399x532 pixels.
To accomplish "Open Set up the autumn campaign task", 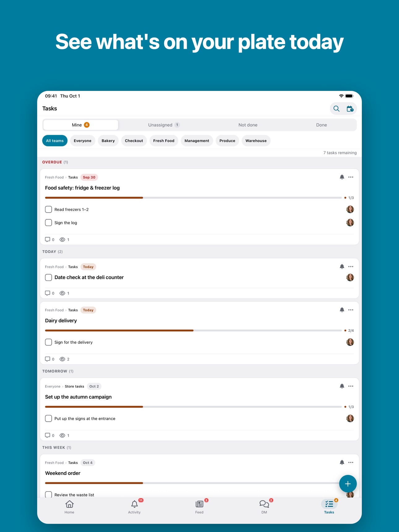I will point(78,397).
